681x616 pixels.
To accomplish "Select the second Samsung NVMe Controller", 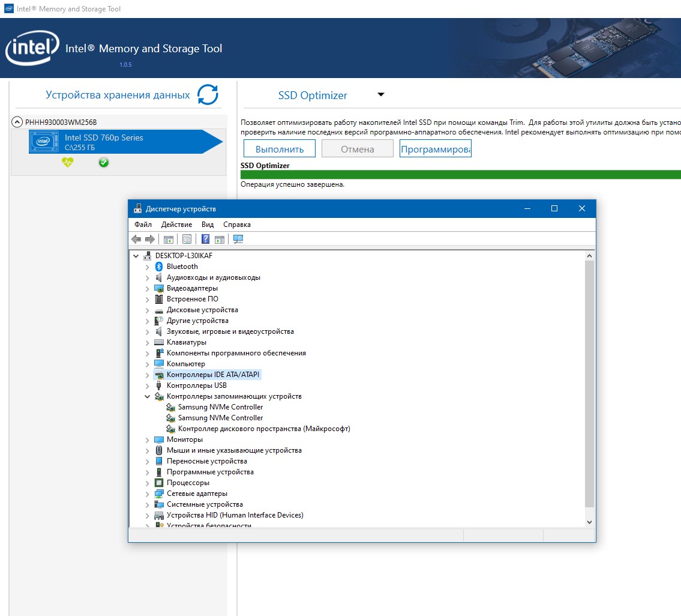I will point(220,418).
